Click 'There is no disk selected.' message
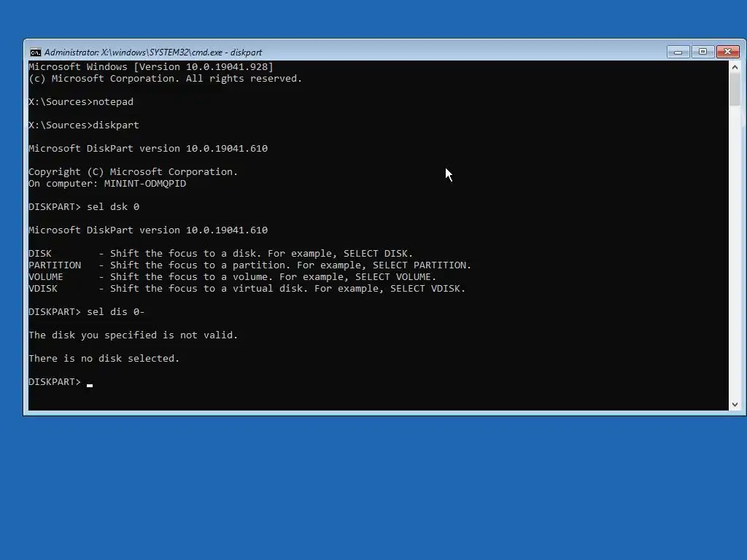Image resolution: width=747 pixels, height=560 pixels. tap(104, 359)
